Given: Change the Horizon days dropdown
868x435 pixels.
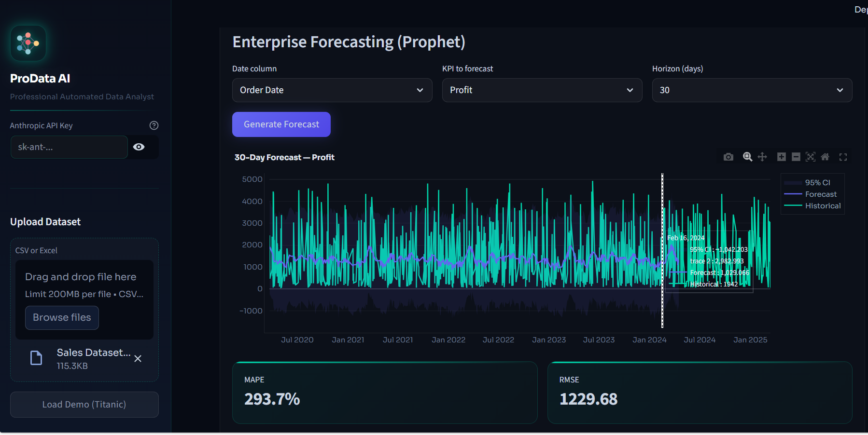Looking at the screenshot, I should click(751, 90).
